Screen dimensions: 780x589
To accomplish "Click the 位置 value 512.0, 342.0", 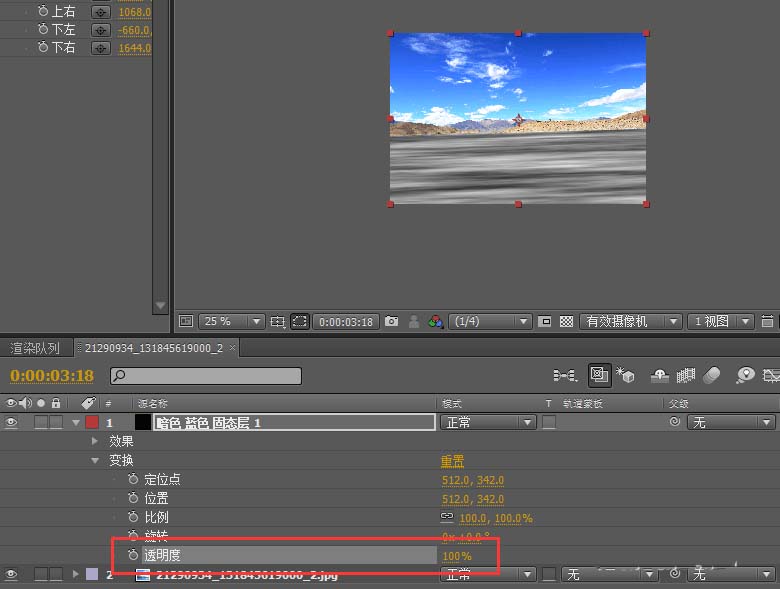I will pos(473,499).
